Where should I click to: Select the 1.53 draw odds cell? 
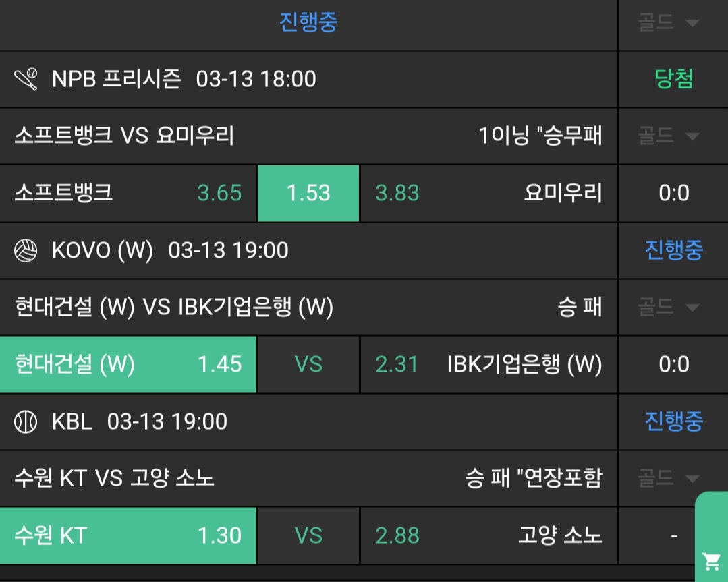(x=308, y=194)
